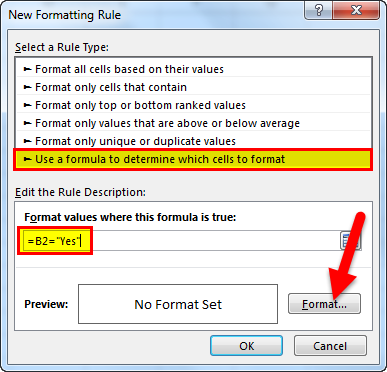This screenshot has height=372, width=387.
Task: Choose 'Format only top or bottom ranked values'
Action: pos(193,105)
